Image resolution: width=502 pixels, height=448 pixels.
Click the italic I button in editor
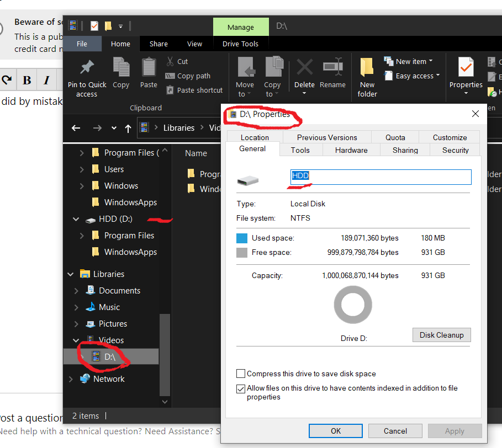pyautogui.click(x=47, y=80)
